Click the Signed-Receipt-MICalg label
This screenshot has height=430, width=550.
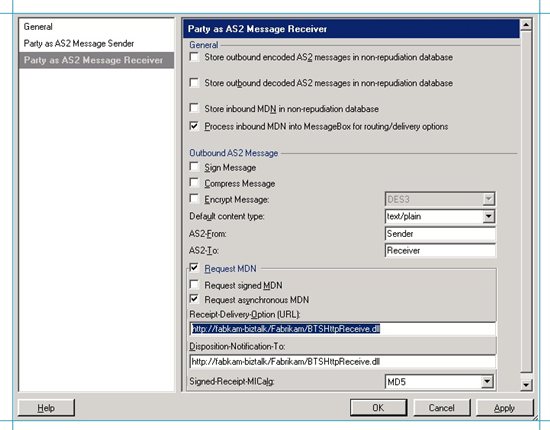point(232,381)
